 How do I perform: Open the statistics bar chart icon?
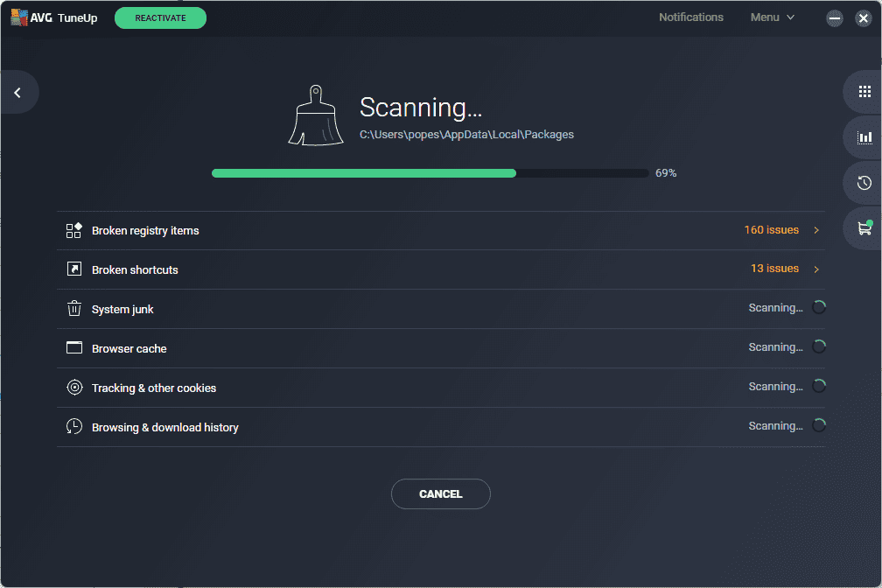(864, 137)
